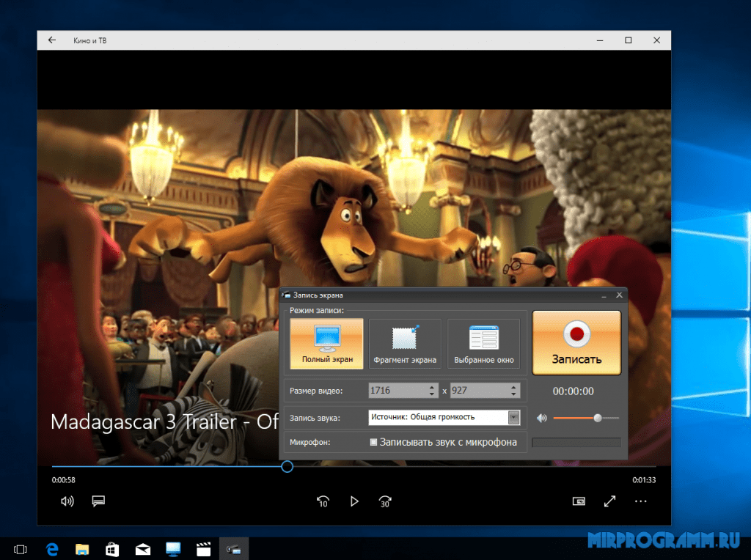Mute sound via recorder speaker icon

pyautogui.click(x=541, y=418)
